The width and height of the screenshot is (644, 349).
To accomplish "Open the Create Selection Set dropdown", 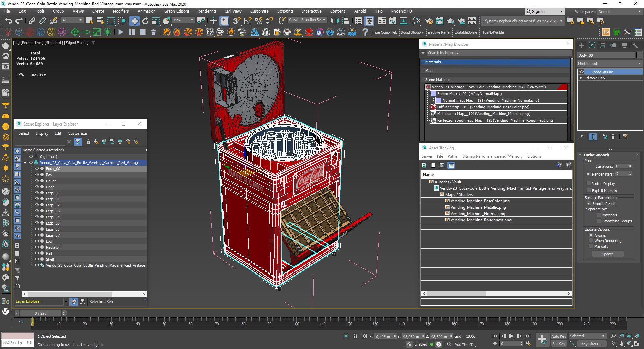I will pyautogui.click(x=307, y=20).
